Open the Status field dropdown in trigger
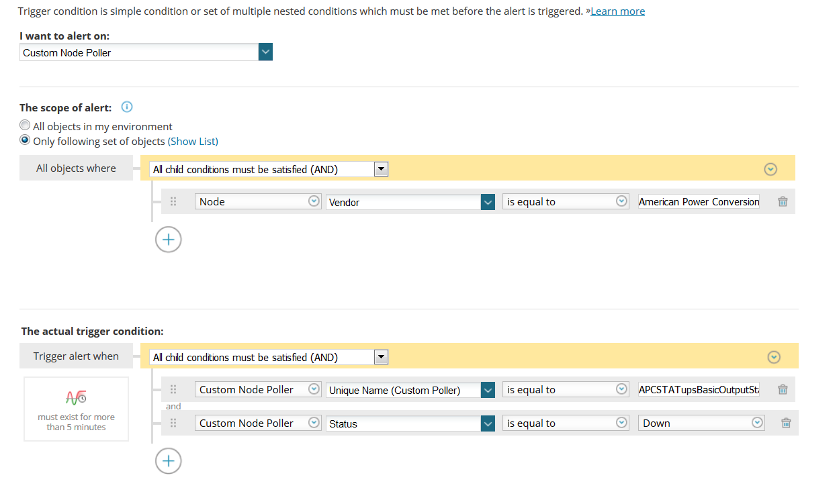 488,423
